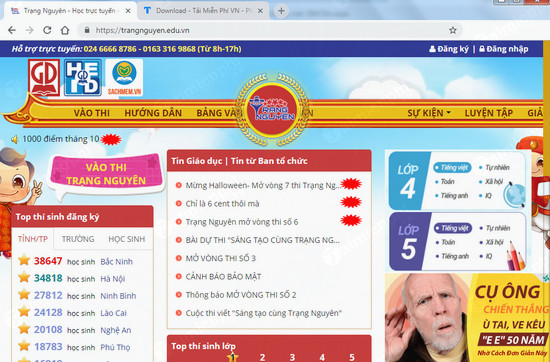
Task: Switch to the HỌC SINH tab
Action: (127, 239)
